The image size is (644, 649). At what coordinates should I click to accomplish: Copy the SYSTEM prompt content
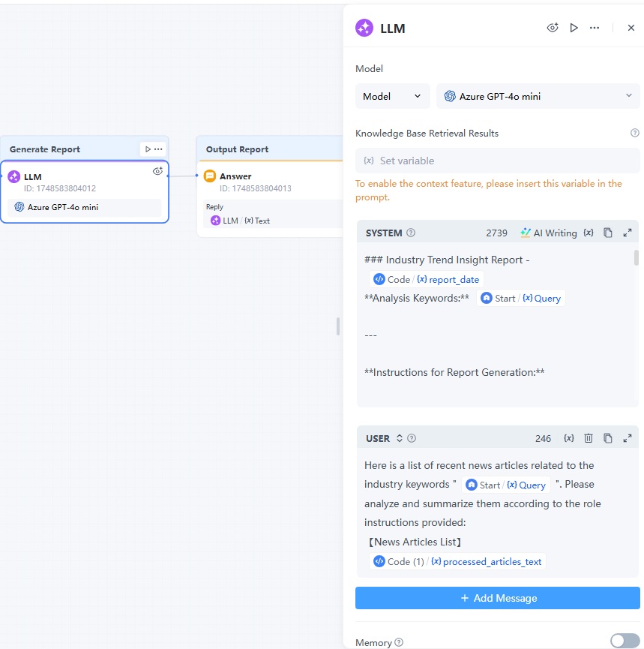click(607, 233)
